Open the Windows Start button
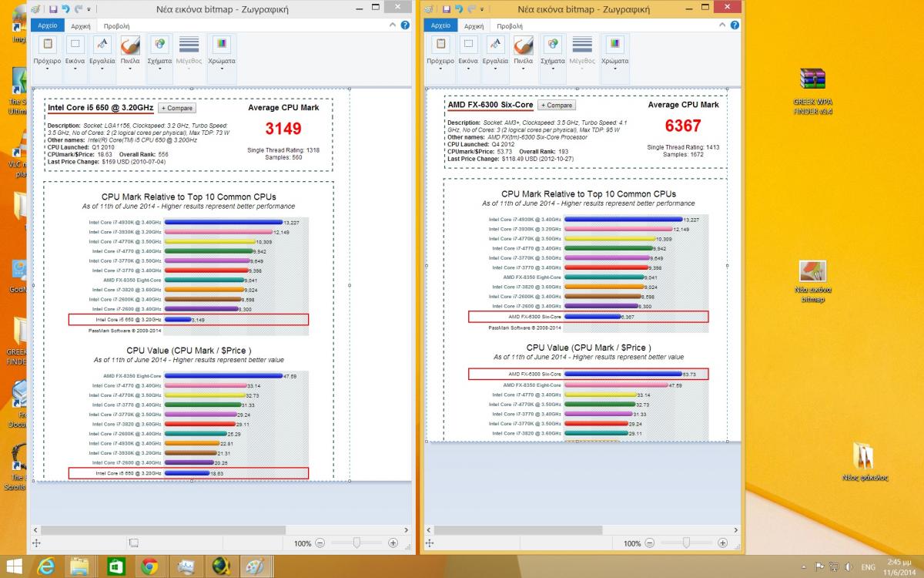The height and width of the screenshot is (578, 924). tap(15, 566)
